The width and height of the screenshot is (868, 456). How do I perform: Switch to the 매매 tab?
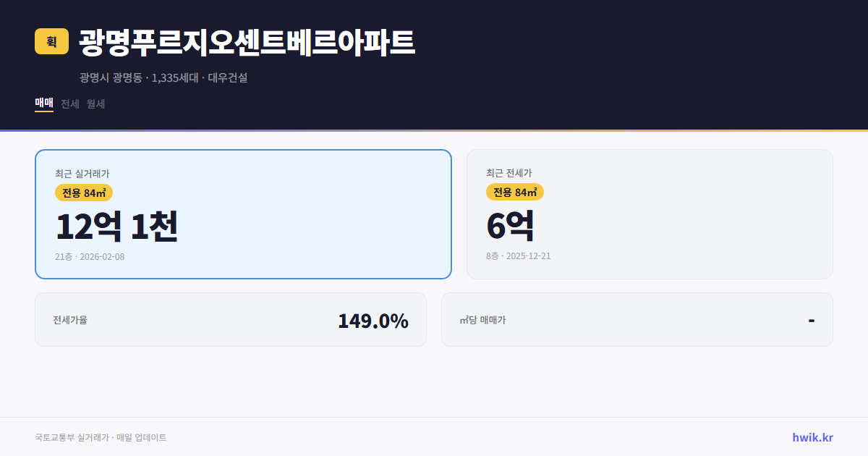[x=43, y=104]
